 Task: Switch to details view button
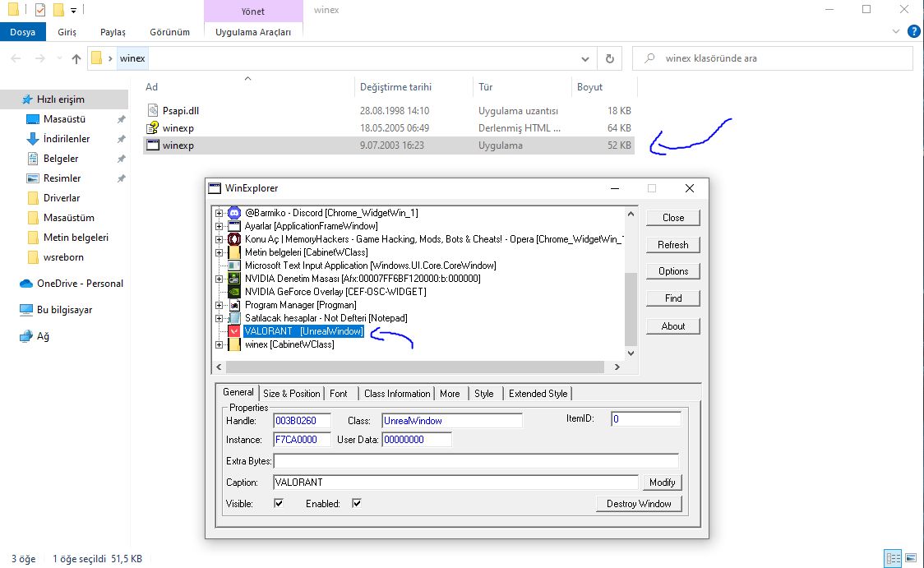(x=894, y=558)
